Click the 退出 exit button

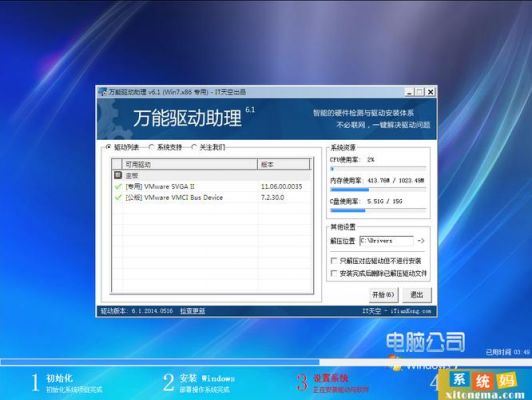coord(417,294)
